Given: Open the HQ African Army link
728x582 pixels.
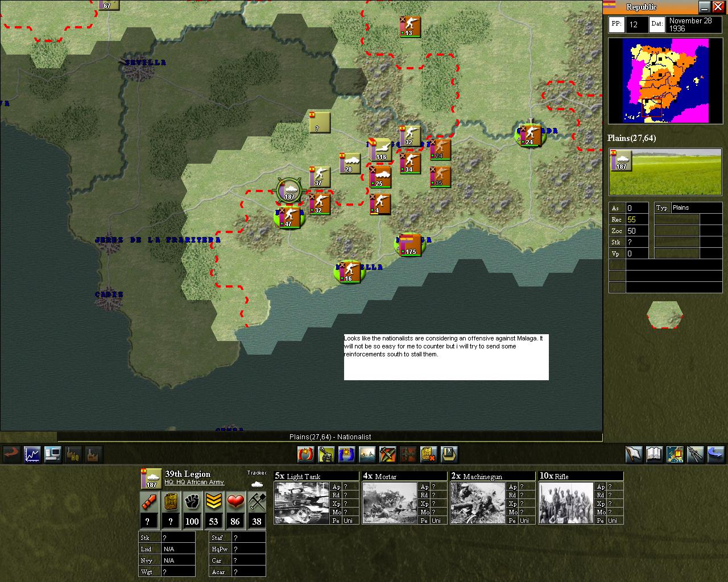Looking at the screenshot, I should (194, 483).
